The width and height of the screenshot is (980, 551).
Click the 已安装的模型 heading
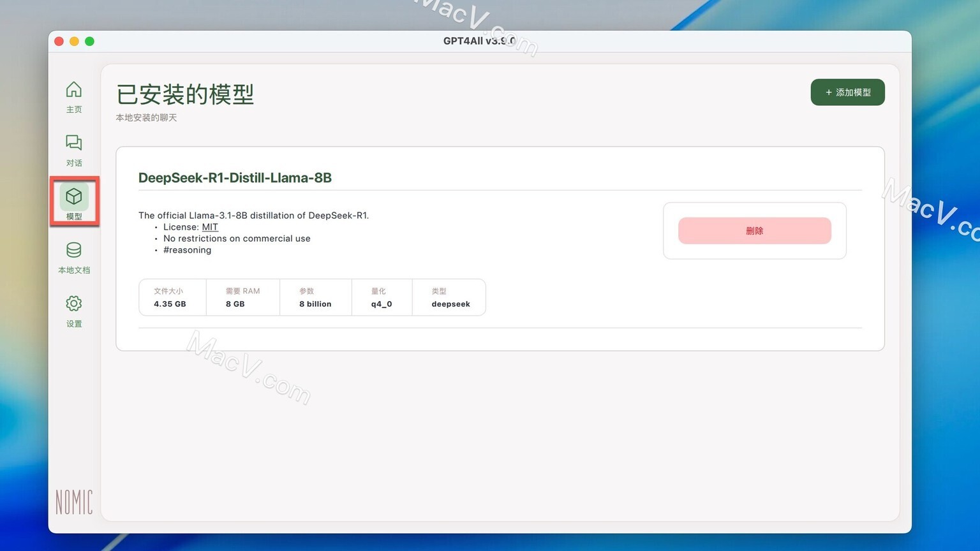185,94
